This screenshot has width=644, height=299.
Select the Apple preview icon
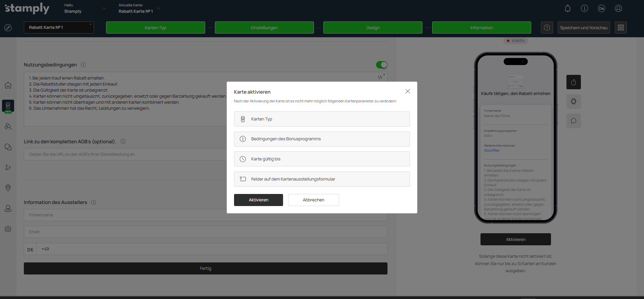coord(573,82)
